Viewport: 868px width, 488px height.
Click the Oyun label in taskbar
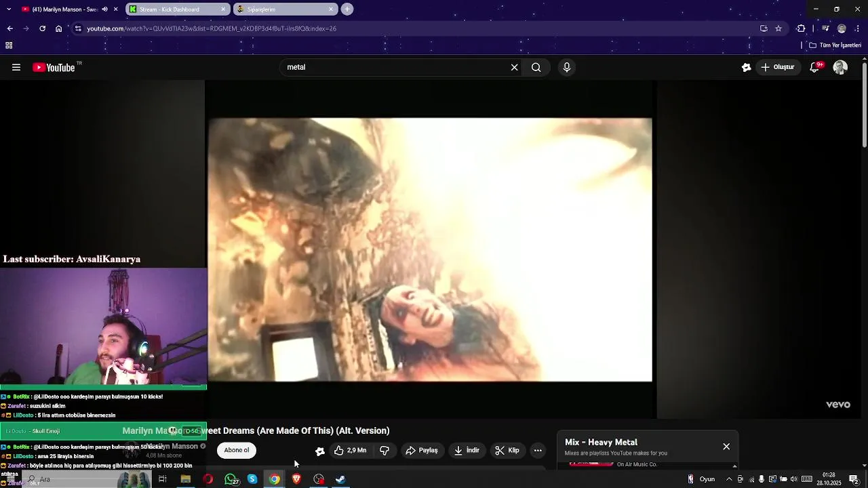point(707,479)
